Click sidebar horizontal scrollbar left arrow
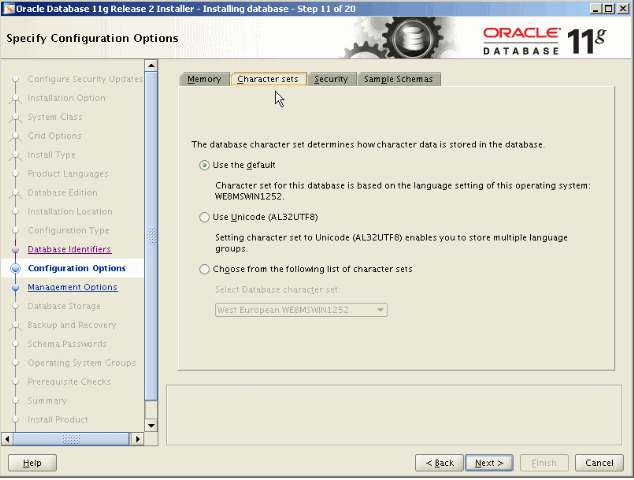634x480 pixels. click(7, 439)
